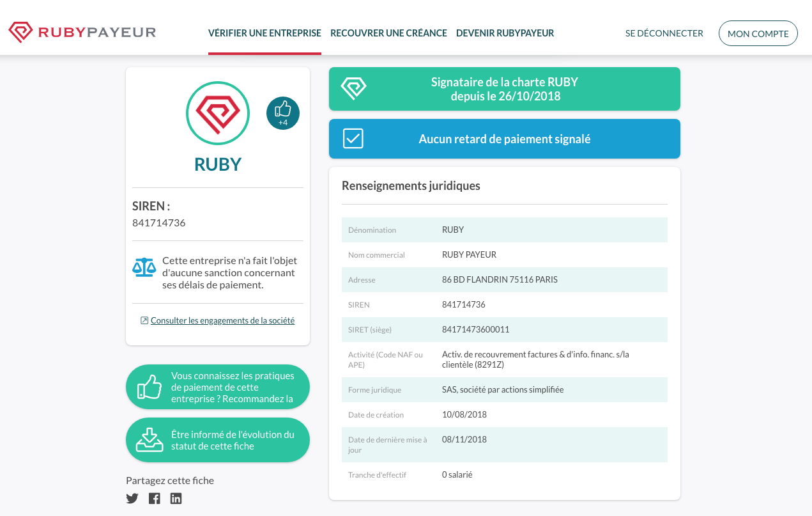Open the Recouvrer une créance tab
Viewport: 812px width, 516px height.
tap(388, 33)
